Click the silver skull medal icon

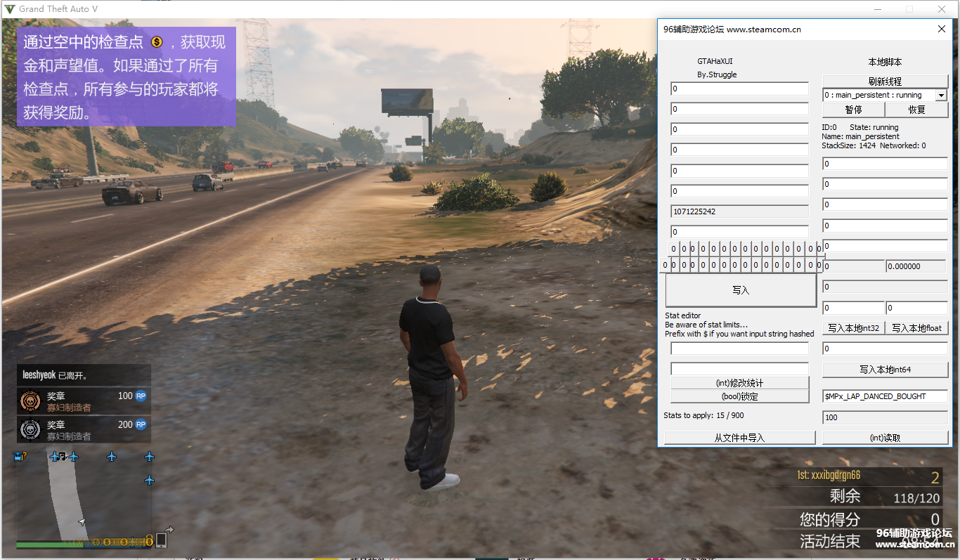[30, 429]
